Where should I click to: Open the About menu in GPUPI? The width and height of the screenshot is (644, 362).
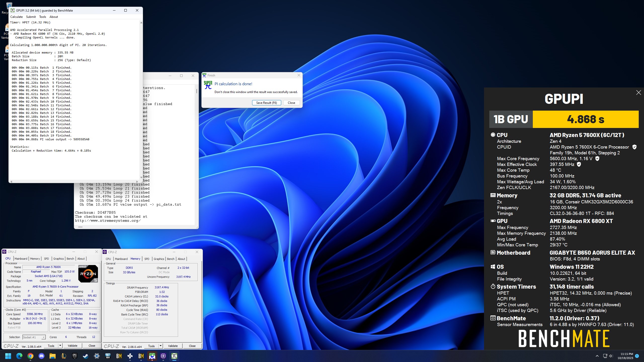click(x=54, y=17)
